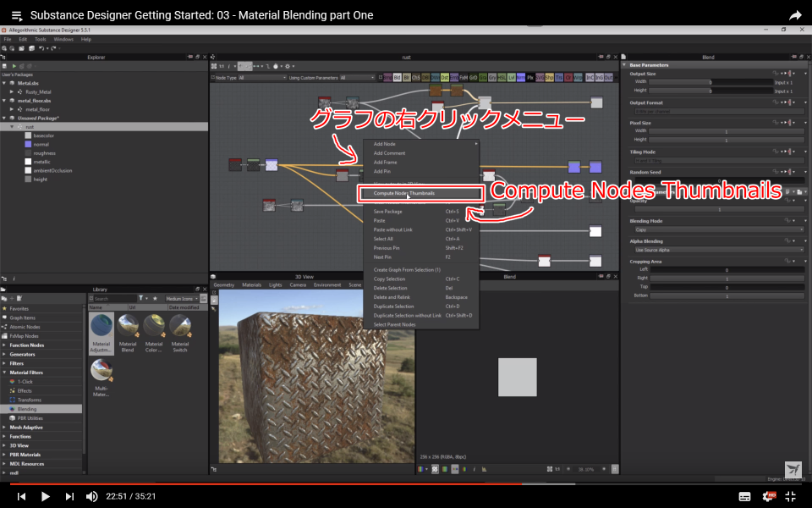Select the normal output
This screenshot has height=508, width=812.
coord(41,145)
